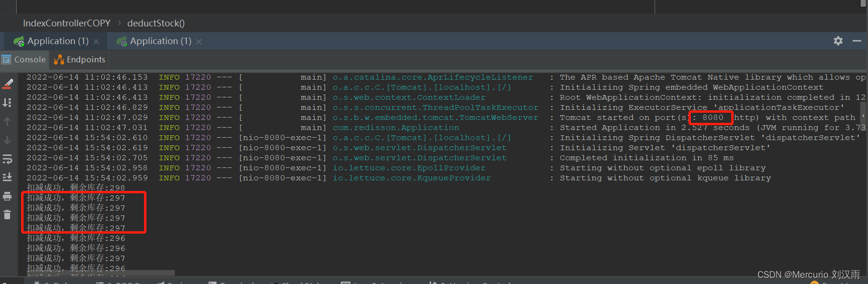
Task: Click timestamp 11:02:47.029 in the log
Action: coord(116,118)
